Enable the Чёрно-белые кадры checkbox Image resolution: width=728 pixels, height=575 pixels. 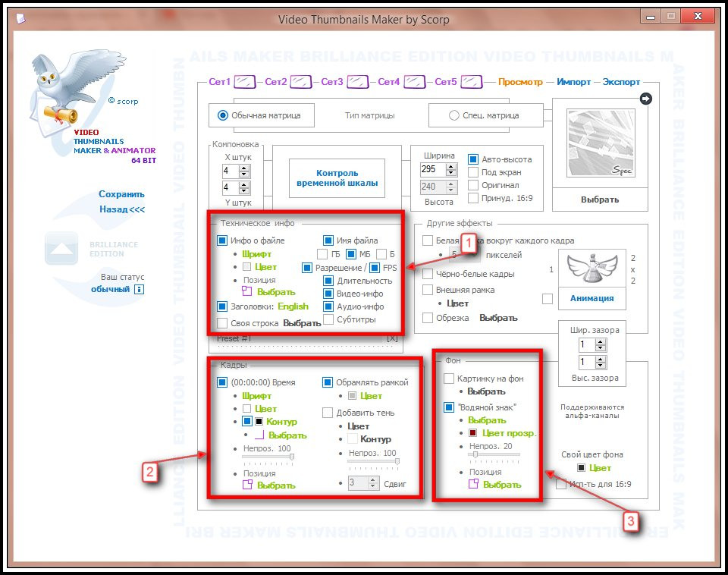click(427, 274)
